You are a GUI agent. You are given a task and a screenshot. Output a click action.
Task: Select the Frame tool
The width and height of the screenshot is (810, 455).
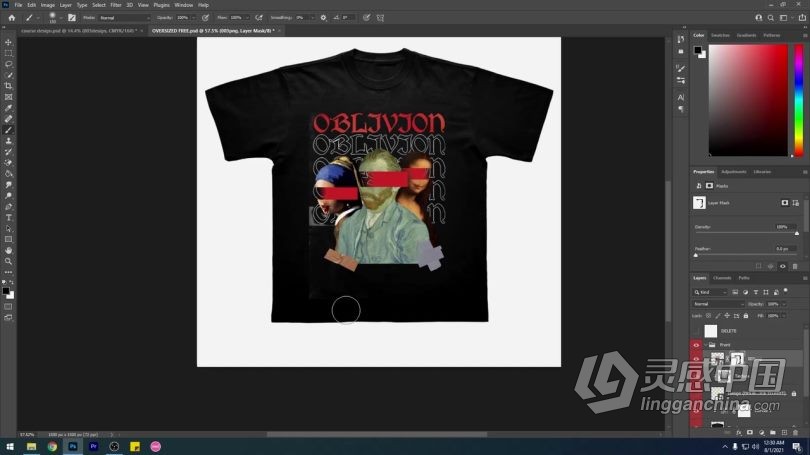click(x=8, y=97)
